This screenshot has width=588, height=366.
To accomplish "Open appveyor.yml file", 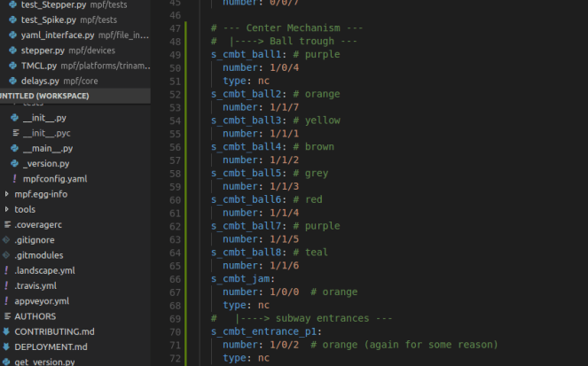I will [x=42, y=301].
